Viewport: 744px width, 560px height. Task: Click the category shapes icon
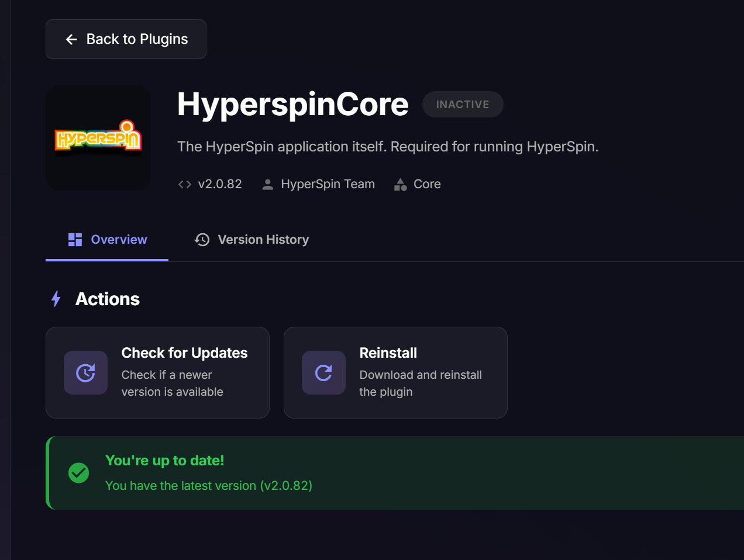pos(401,185)
